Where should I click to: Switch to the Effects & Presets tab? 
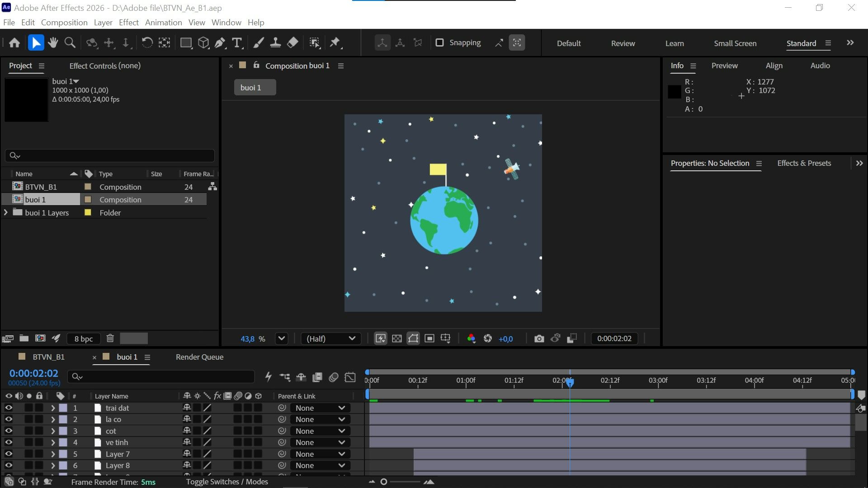(804, 163)
